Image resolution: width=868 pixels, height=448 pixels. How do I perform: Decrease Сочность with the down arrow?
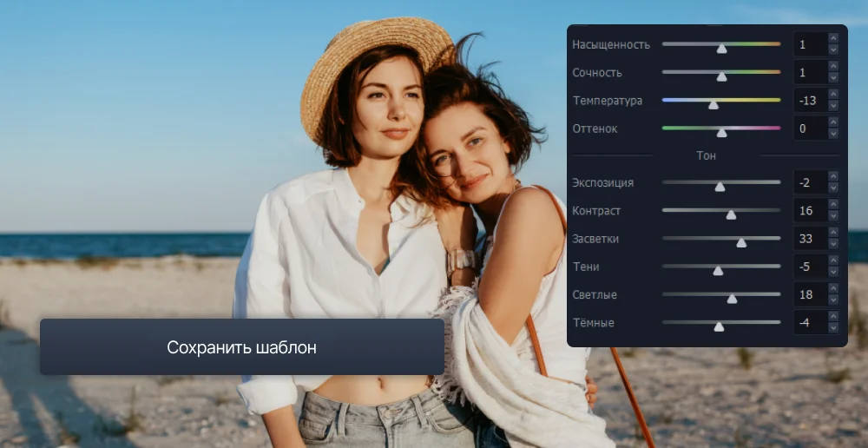coord(833,78)
